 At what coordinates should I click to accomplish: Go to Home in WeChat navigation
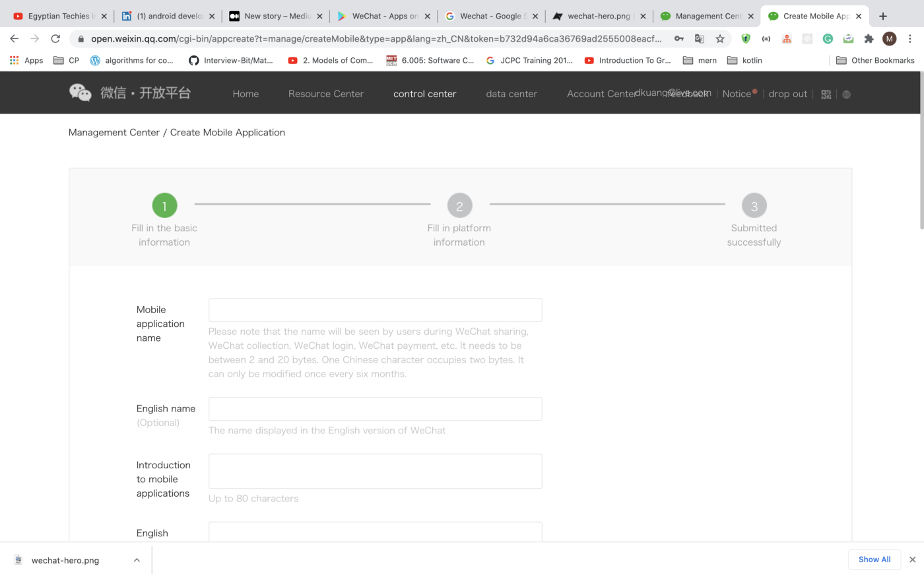click(x=246, y=94)
